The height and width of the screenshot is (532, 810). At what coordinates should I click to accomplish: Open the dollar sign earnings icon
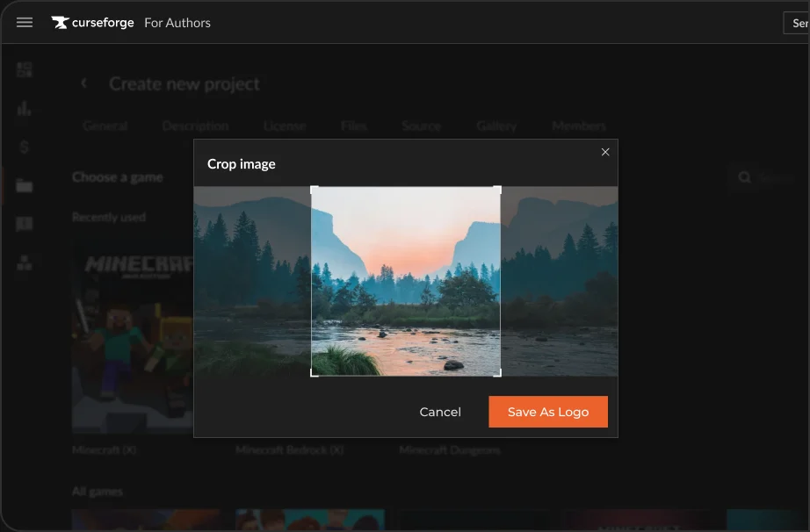[25, 147]
